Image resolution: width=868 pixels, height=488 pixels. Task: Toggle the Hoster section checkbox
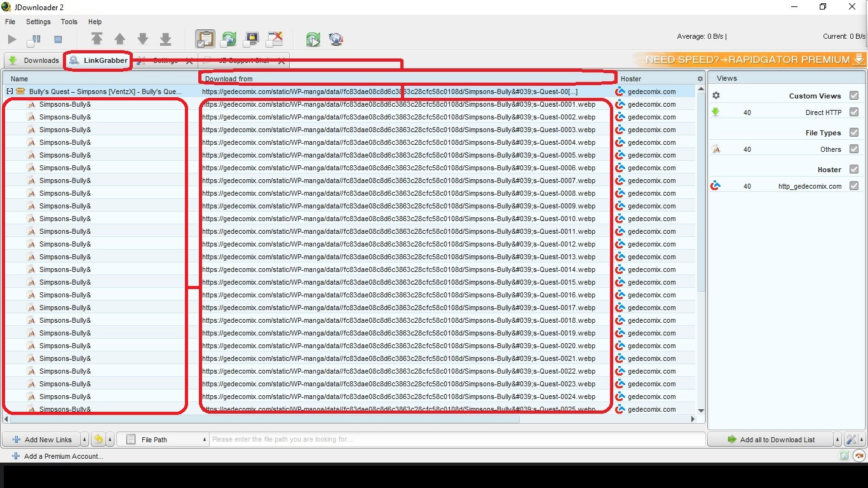[x=854, y=169]
